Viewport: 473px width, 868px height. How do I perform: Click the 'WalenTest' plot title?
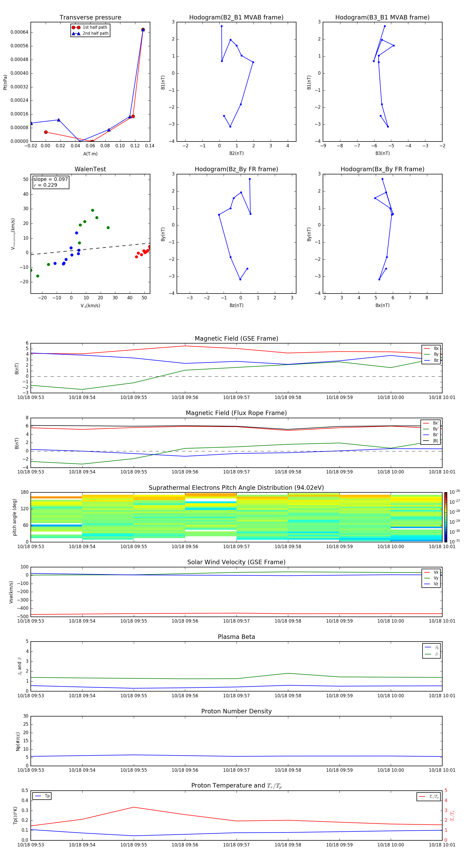pos(90,169)
